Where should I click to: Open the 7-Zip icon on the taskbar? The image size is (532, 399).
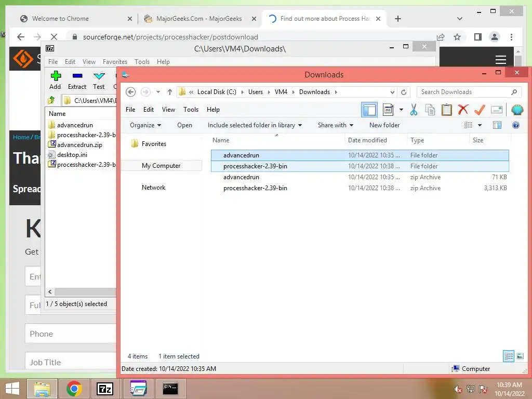(x=105, y=389)
